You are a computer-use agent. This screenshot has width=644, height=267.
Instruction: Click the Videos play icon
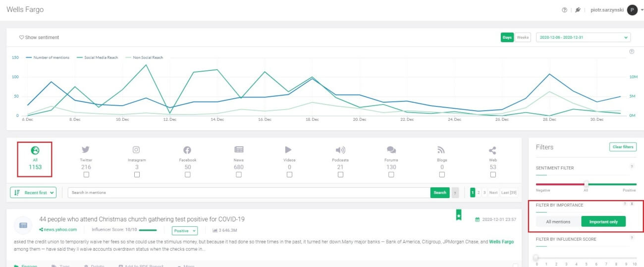coord(289,150)
